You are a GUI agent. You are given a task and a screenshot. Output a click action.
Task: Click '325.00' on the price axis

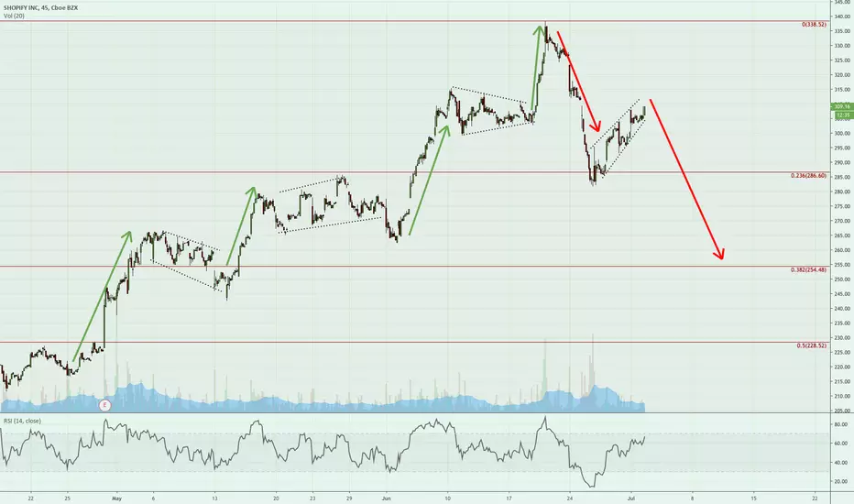[x=843, y=60]
